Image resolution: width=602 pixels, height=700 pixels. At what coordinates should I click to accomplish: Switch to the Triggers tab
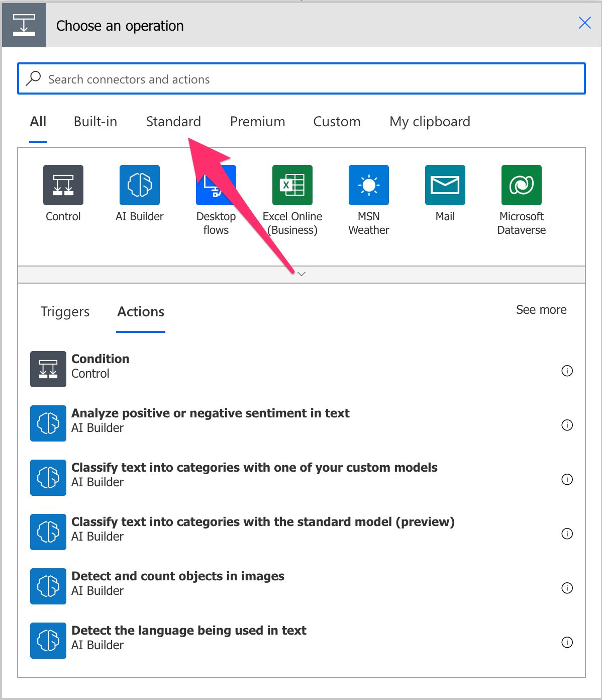click(65, 312)
